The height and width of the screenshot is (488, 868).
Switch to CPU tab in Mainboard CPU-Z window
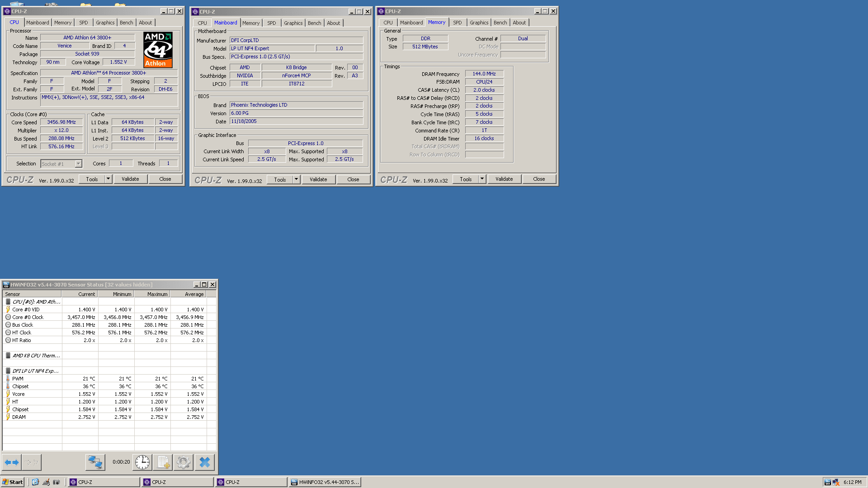[x=202, y=23]
